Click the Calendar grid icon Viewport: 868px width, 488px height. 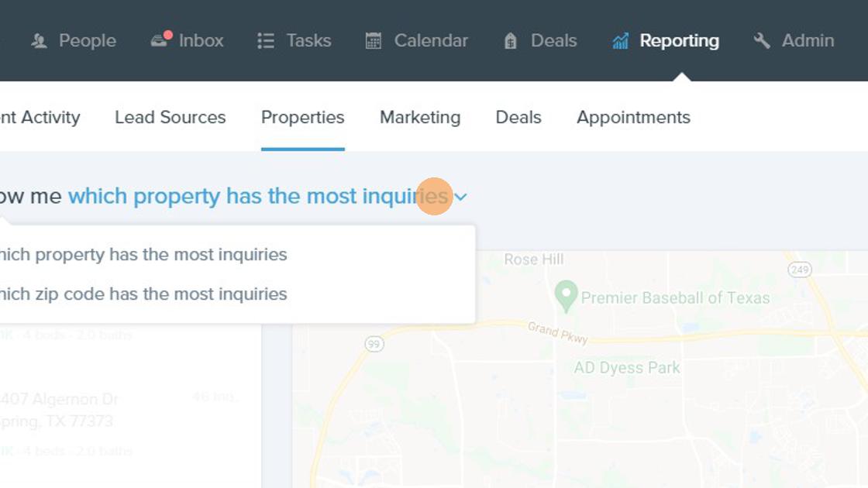[x=374, y=41]
